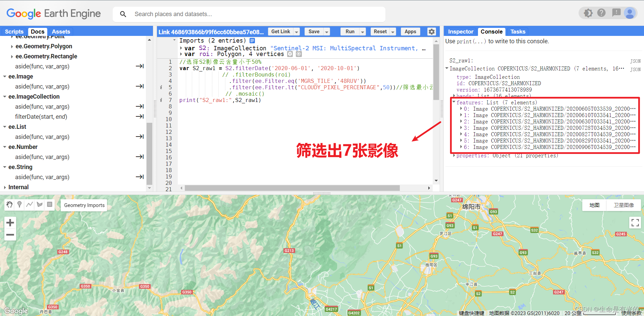Expand the Internal docs section
The height and width of the screenshot is (316, 644).
5,187
